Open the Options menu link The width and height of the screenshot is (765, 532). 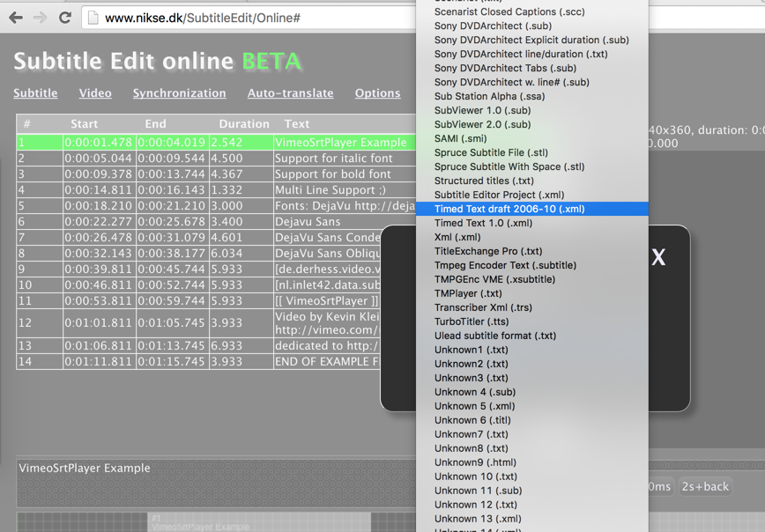pyautogui.click(x=377, y=93)
